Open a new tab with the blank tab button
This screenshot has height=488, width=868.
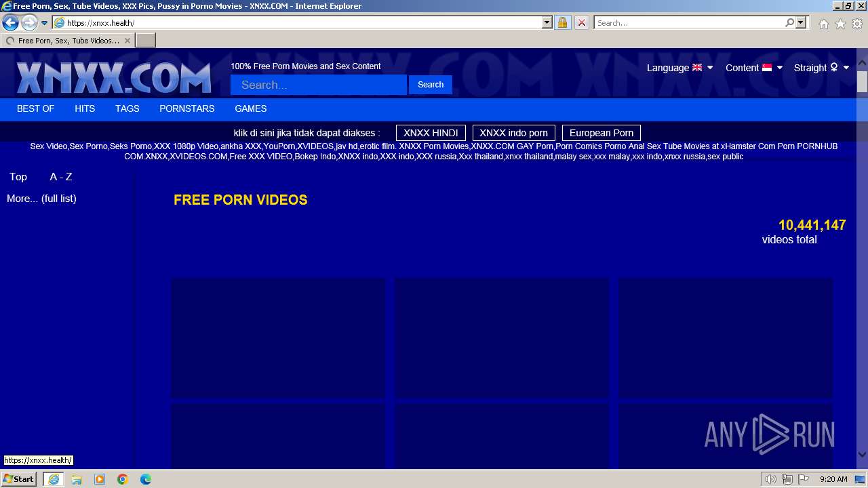coord(146,41)
